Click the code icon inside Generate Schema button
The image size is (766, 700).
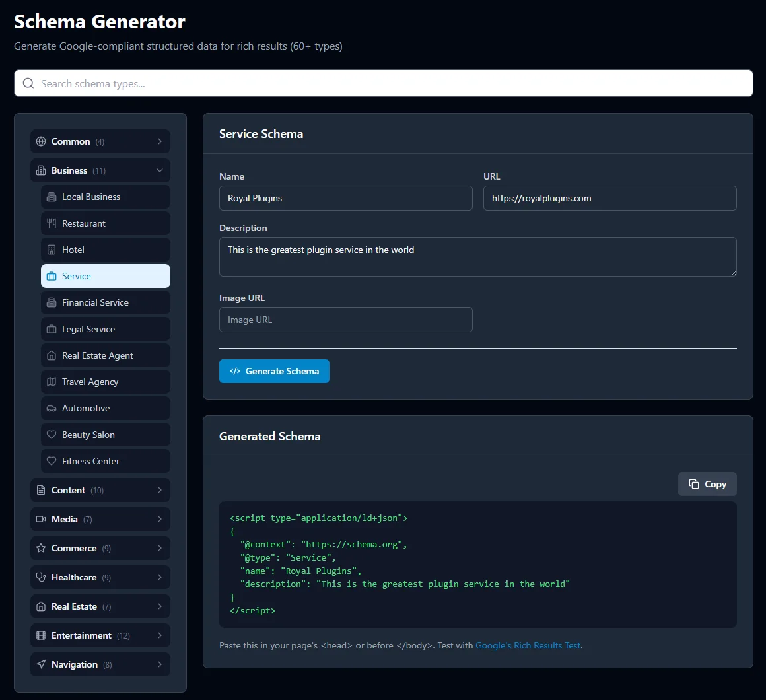235,370
